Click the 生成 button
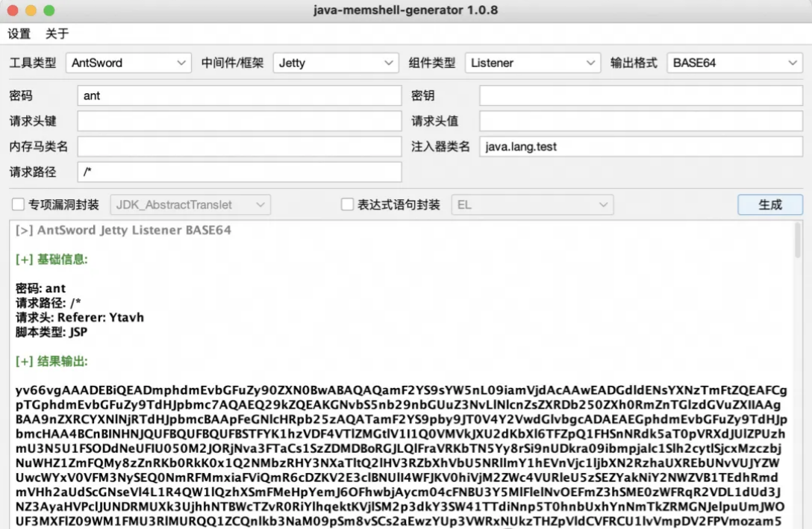812x529 pixels. click(x=770, y=204)
